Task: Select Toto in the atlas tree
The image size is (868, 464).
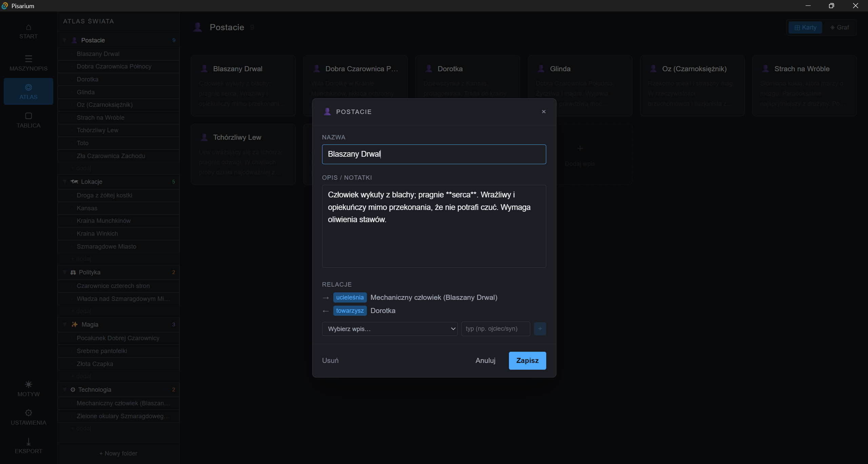Action: (118, 143)
